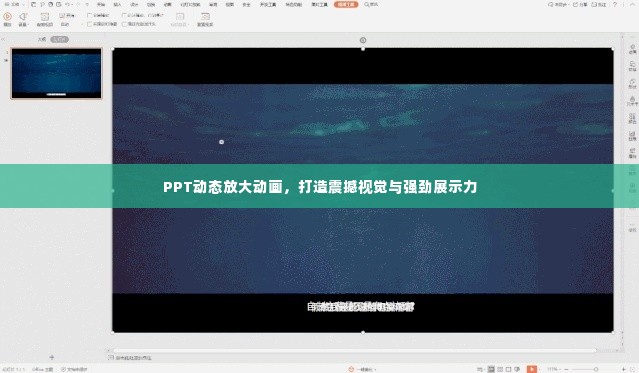This screenshot has height=373, width=639.
Task: Click the rotation handle above the video
Action: click(x=363, y=40)
